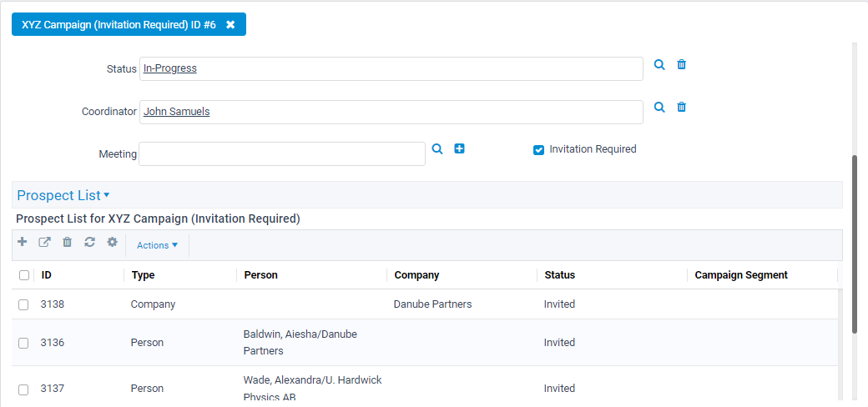Screen dimensions: 868x407
Task: Click the 3137 ID cell
Action: click(x=53, y=388)
